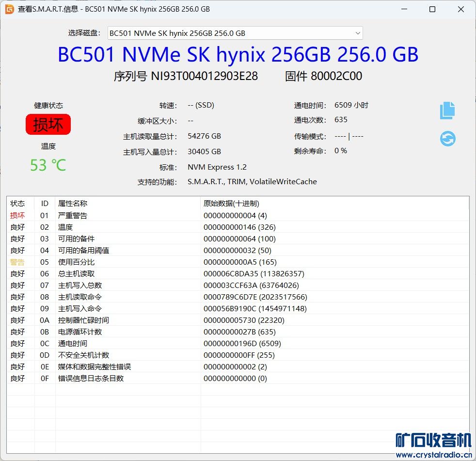The height and width of the screenshot is (461, 476).
Task: Click the 30405 GB host writes value
Action: (204, 152)
